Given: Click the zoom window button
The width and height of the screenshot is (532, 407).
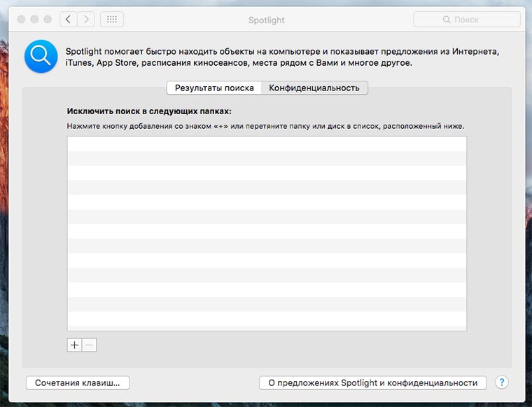Looking at the screenshot, I should click(x=48, y=20).
